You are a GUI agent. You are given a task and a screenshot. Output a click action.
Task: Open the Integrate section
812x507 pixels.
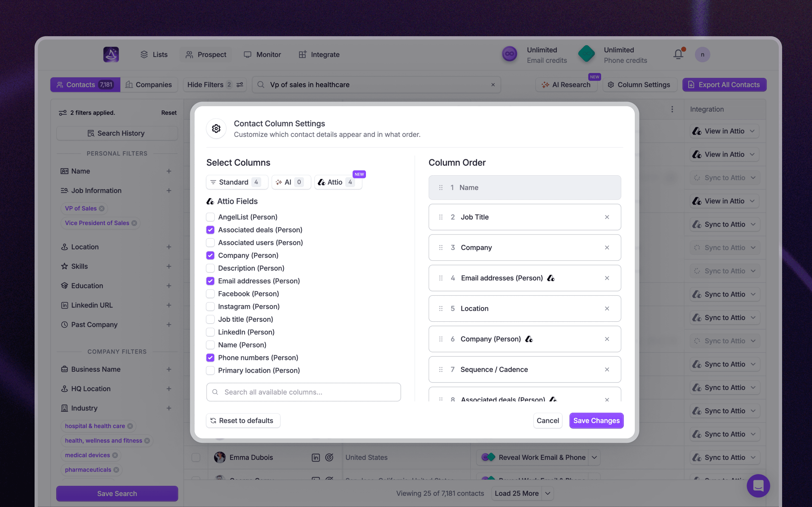pyautogui.click(x=319, y=55)
